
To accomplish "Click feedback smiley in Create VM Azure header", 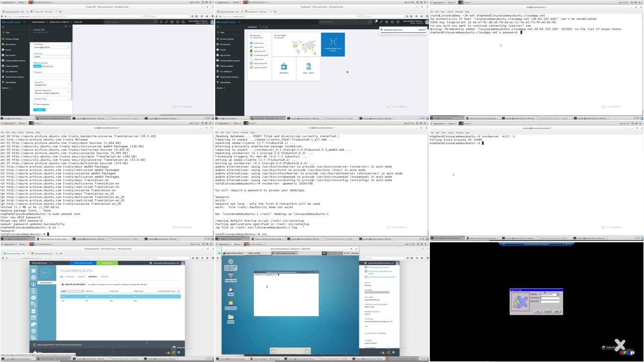I will pyautogui.click(x=177, y=22).
